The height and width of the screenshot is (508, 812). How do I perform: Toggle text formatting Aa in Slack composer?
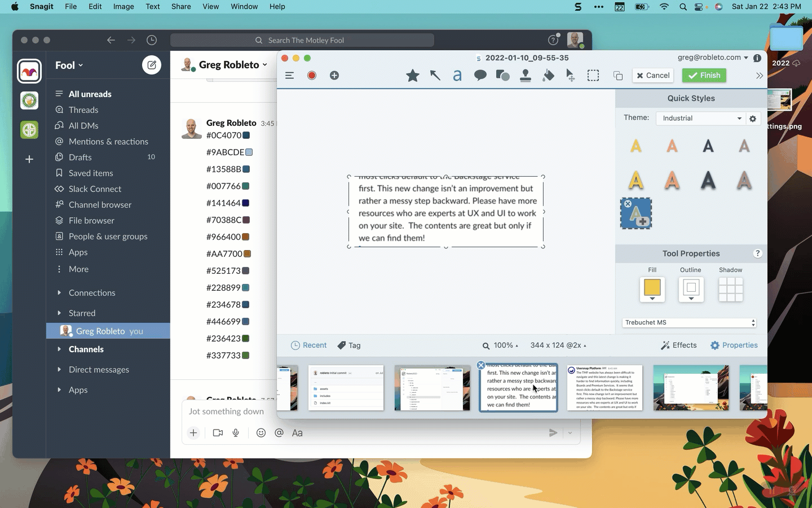[x=297, y=433]
